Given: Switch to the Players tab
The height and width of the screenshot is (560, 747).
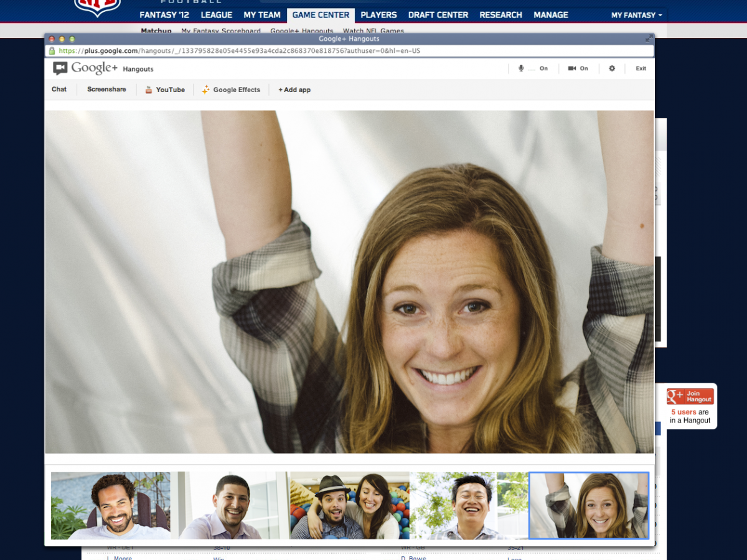Looking at the screenshot, I should [x=378, y=15].
